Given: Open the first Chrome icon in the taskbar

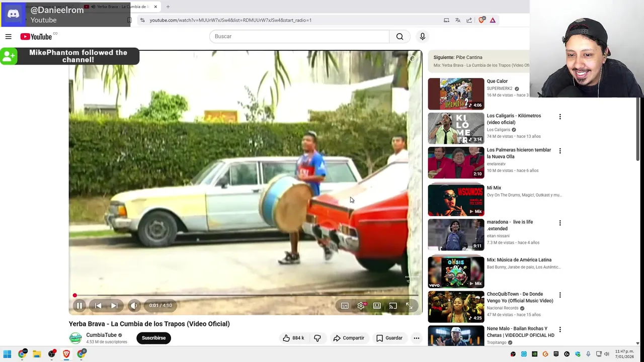Looking at the screenshot, I should [x=22, y=354].
